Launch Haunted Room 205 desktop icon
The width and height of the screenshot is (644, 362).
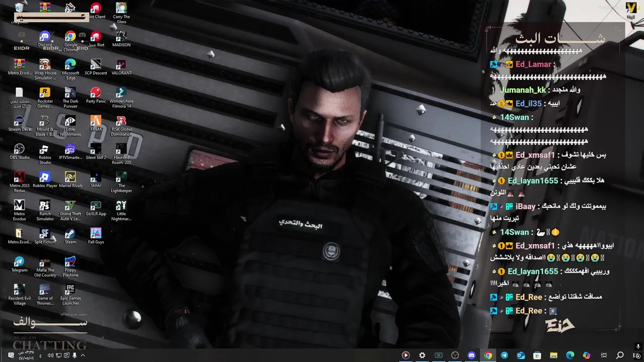(x=121, y=154)
